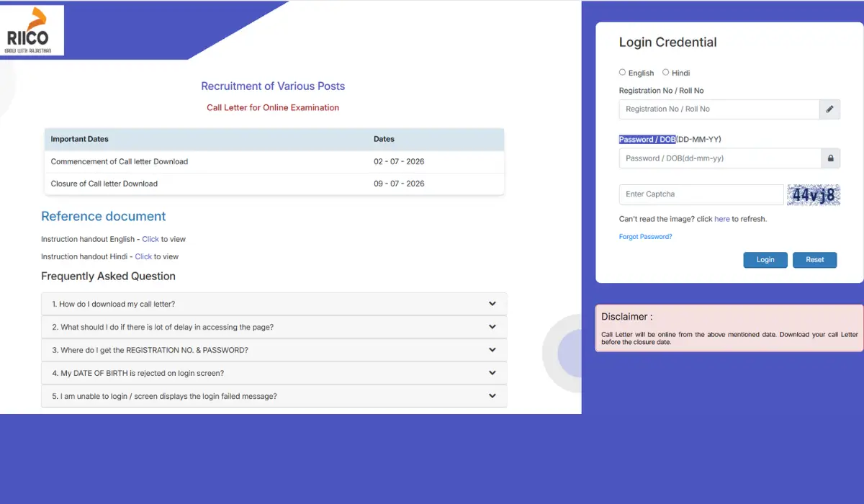Screen dimensions: 864x504
Task: Open the Forgot Password? link
Action: (646, 237)
